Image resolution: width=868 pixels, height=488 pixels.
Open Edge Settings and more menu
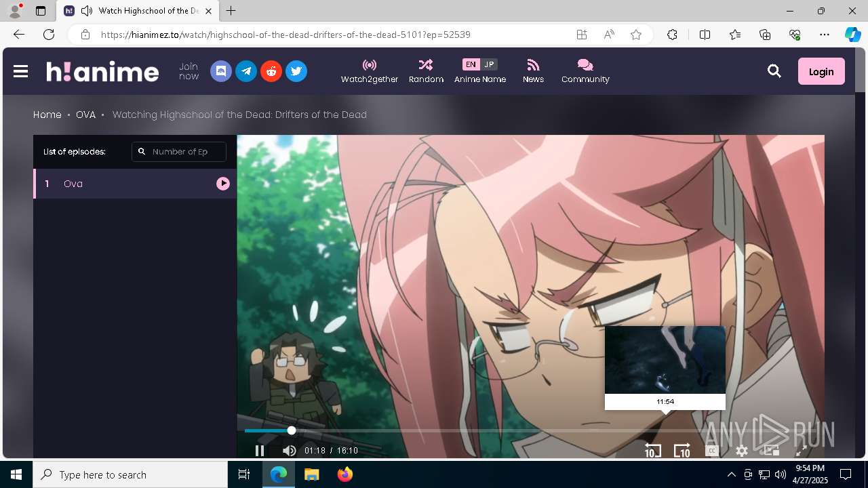(825, 35)
